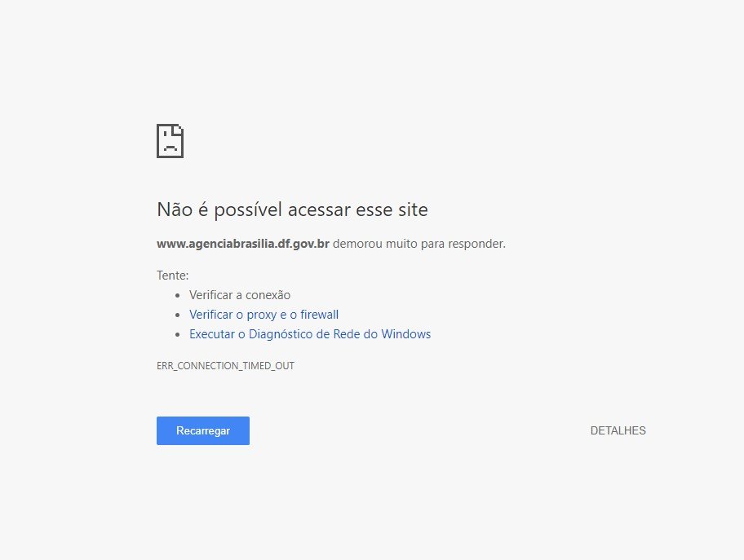Click the ERR_CONNECTION_TIMED_OUT error code
Viewport: 744px width, 560px height.
click(x=225, y=365)
